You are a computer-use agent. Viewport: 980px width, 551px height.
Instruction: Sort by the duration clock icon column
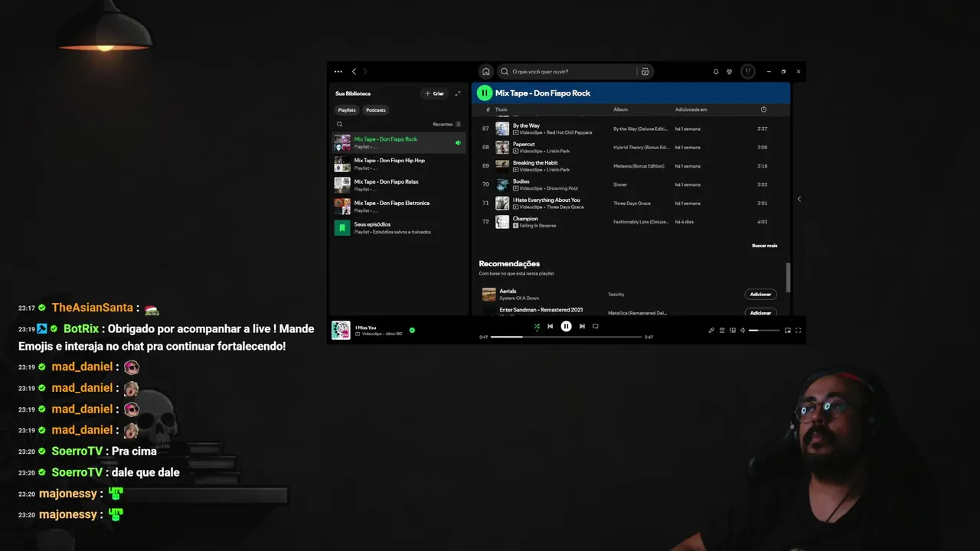click(x=763, y=109)
